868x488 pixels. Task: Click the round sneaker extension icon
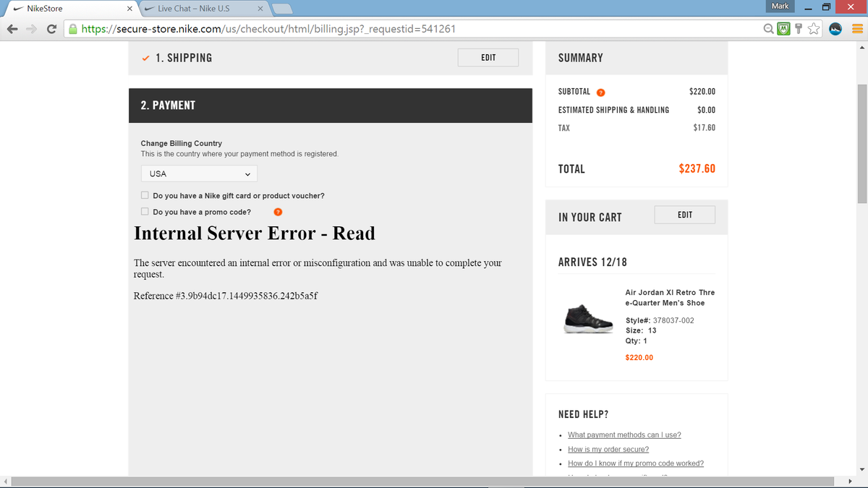coord(835,29)
